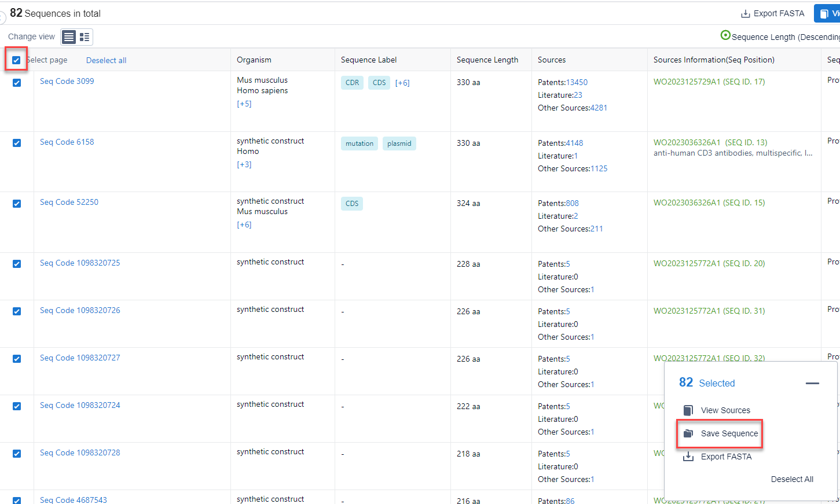Image resolution: width=840 pixels, height=504 pixels.
Task: Choose View Sources from selection menu
Action: pyautogui.click(x=725, y=410)
